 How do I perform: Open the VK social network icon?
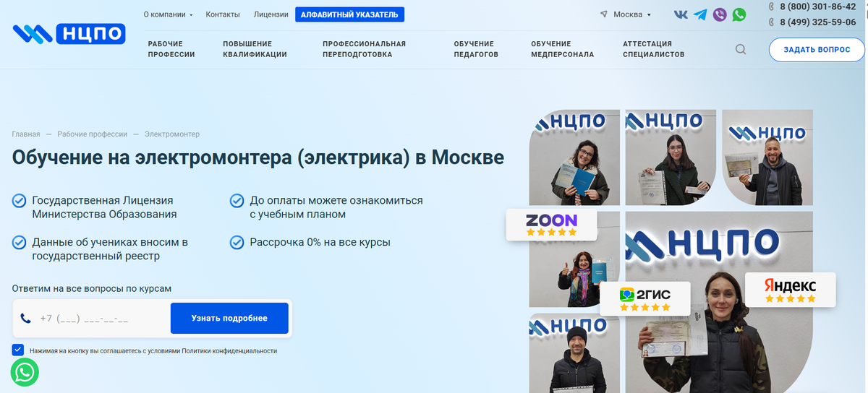[681, 14]
